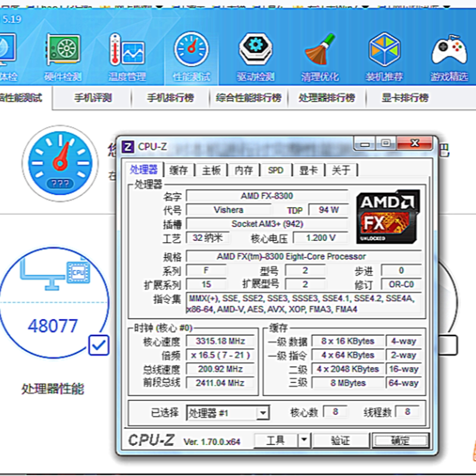This screenshot has width=476, height=476.
Task: Click 倍频 value x 16.5 ( 7 - 21 )
Action: pyautogui.click(x=220, y=355)
